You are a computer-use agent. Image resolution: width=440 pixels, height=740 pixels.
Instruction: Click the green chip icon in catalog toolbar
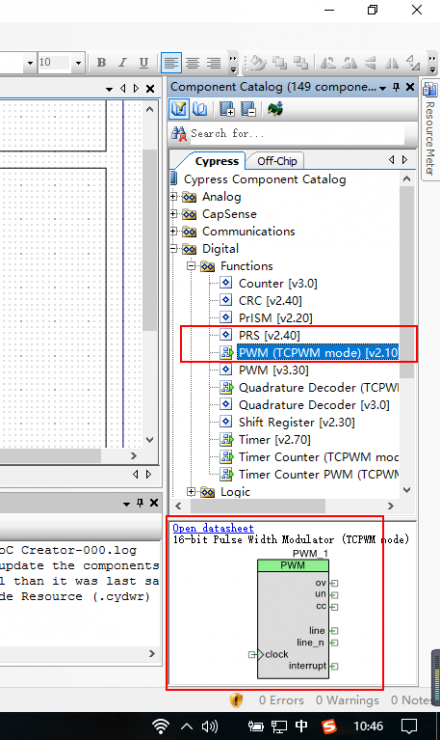pos(275,109)
